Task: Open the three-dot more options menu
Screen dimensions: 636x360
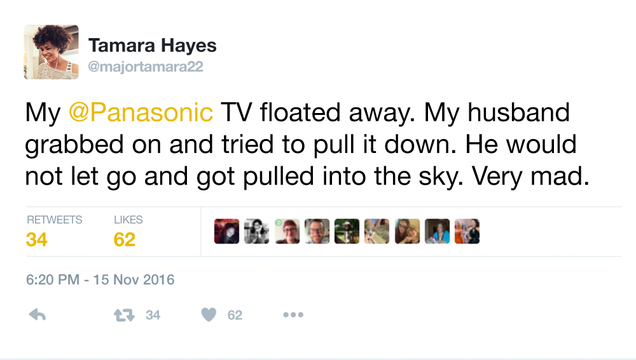Action: pos(293,315)
